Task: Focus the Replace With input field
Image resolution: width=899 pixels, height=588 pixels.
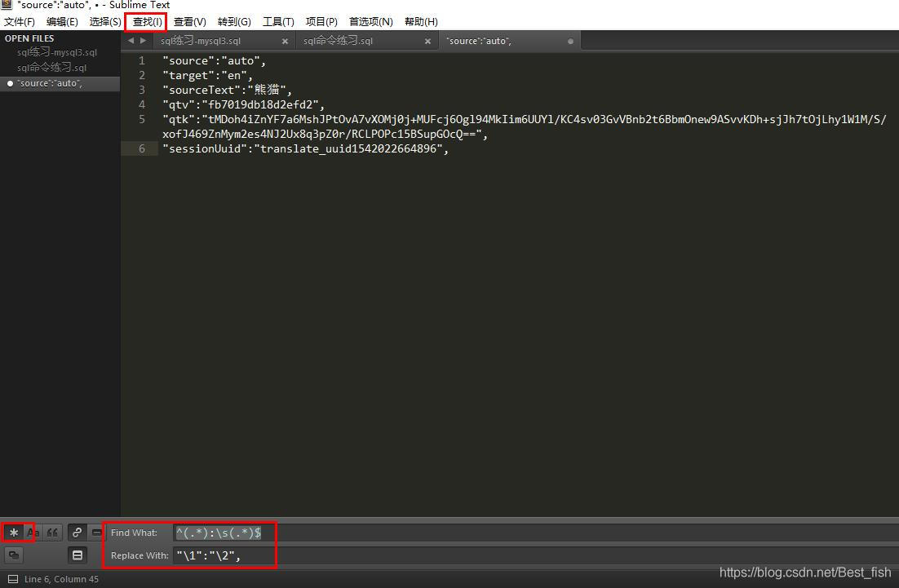Action: point(534,555)
